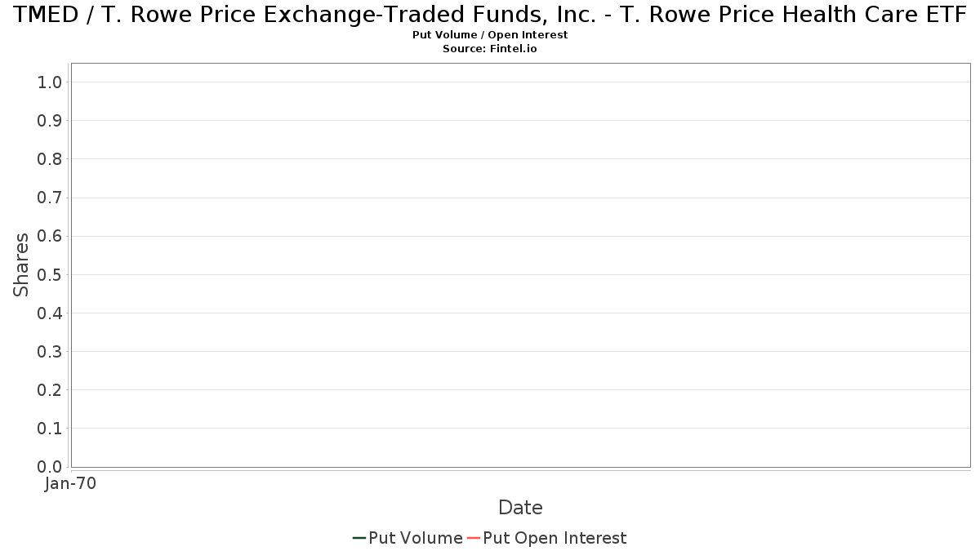Select the Shares axis title
The width and height of the screenshot is (980, 551).
21,264
